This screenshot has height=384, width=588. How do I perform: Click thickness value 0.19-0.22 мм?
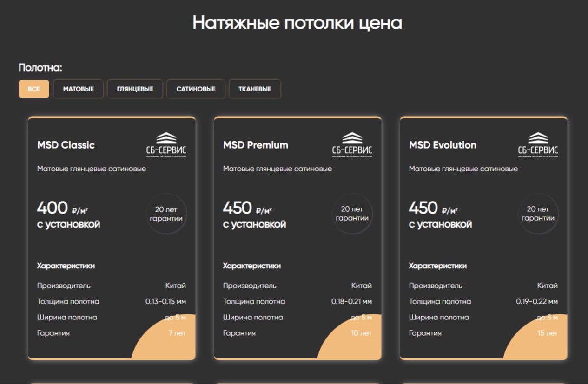537,301
